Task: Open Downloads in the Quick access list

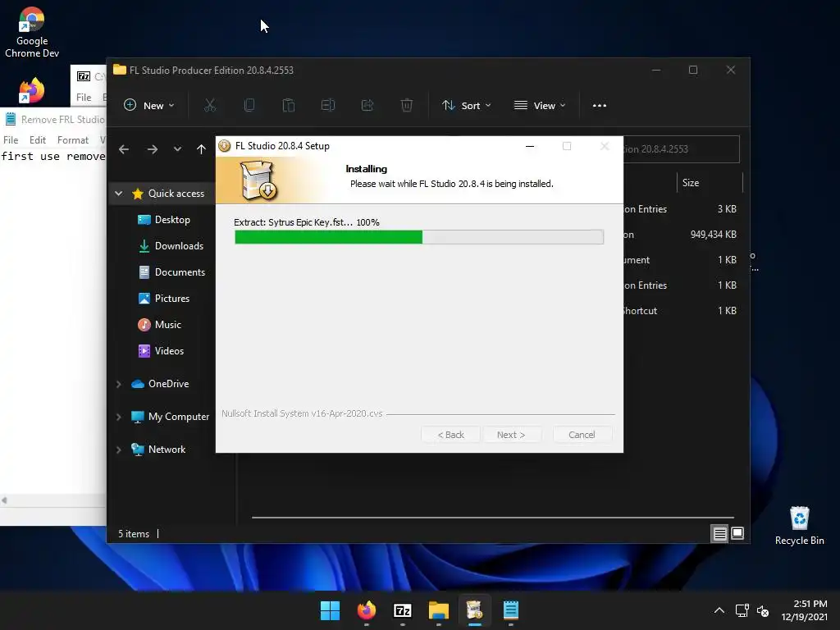Action: point(171,246)
